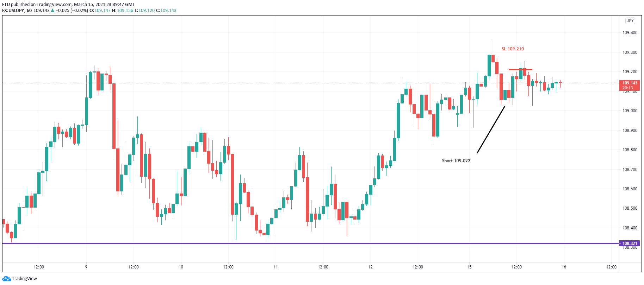Select the 'Short 109.022' text label
The width and height of the screenshot is (644, 285).
pos(456,161)
